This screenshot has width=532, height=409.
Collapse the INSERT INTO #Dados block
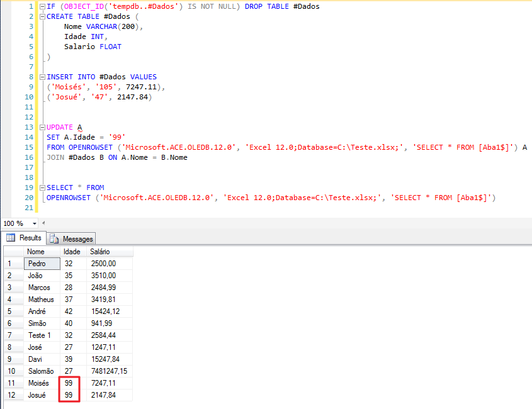(42, 77)
